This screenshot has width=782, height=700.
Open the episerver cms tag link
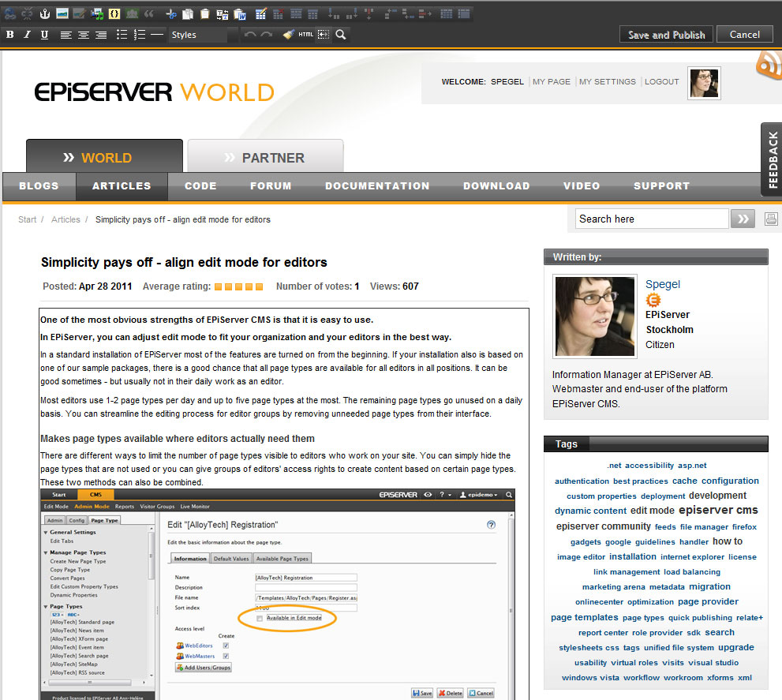click(x=718, y=511)
